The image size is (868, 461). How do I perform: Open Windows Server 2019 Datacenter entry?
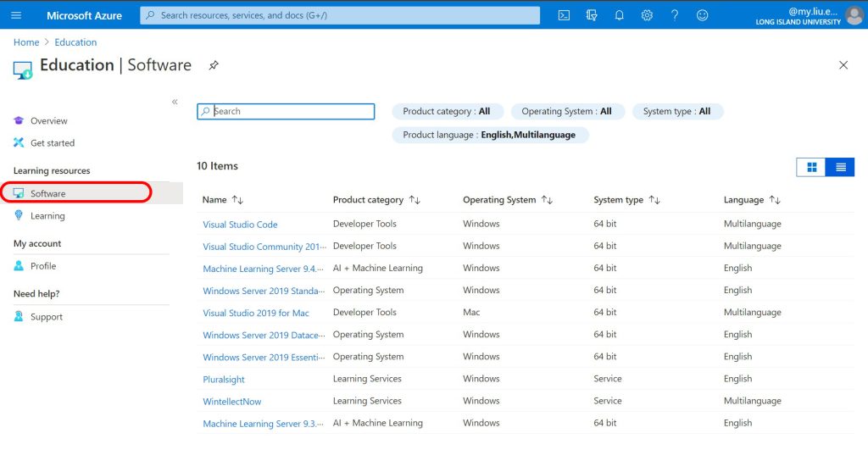264,335
